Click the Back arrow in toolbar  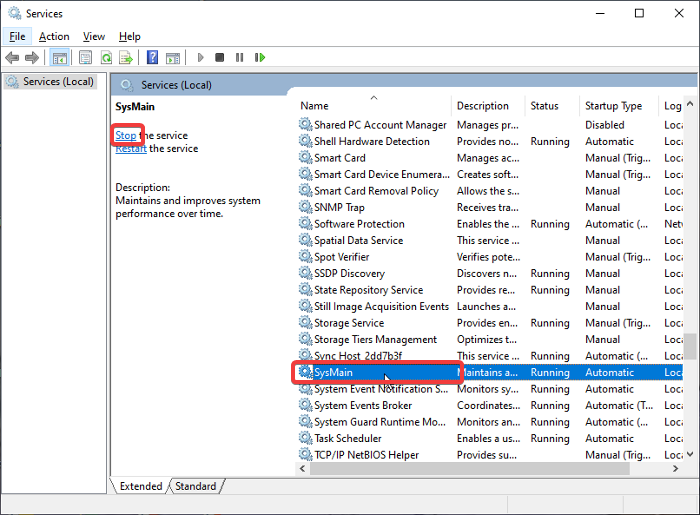coord(13,58)
